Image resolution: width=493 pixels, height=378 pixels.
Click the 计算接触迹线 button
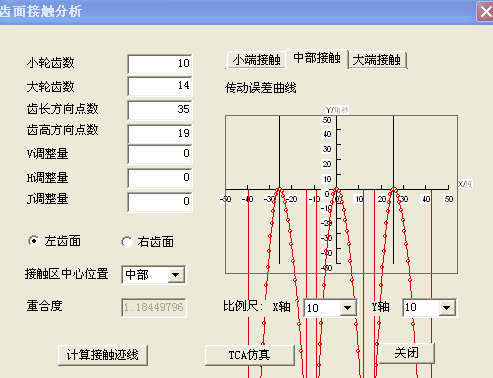point(103,355)
